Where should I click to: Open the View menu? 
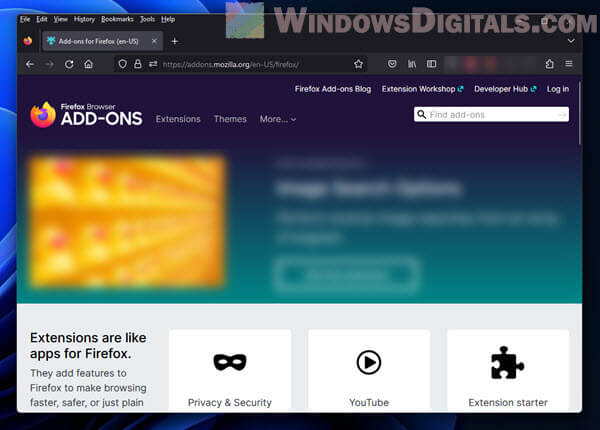(x=60, y=19)
